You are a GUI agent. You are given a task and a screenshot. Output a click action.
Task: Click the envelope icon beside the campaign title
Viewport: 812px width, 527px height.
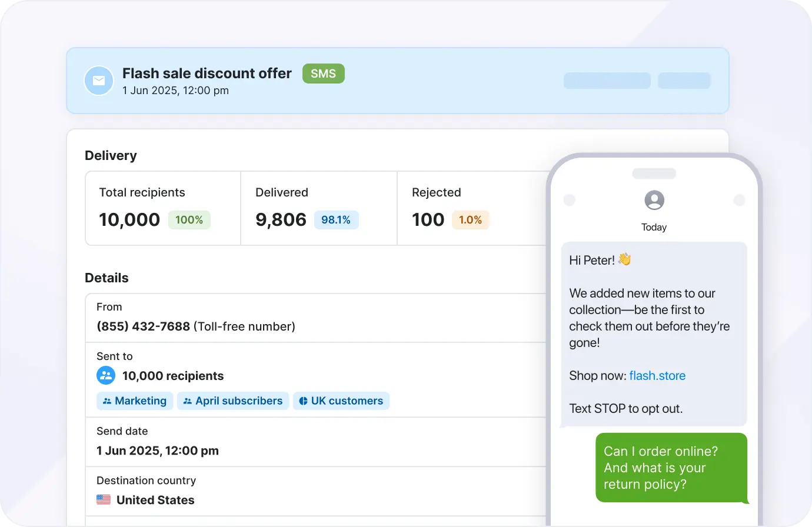(x=99, y=81)
